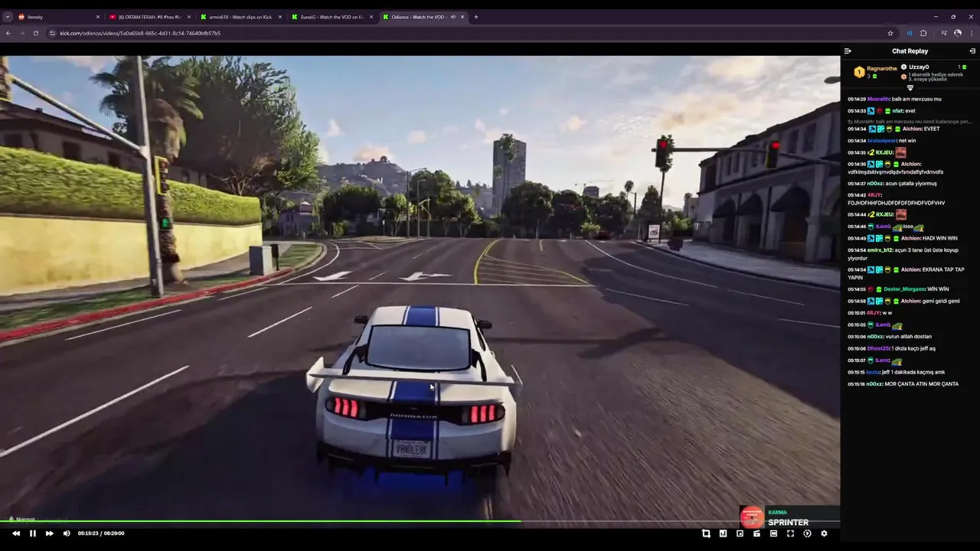This screenshot has width=980, height=551.
Task: Mute the Odisnos tab audio
Action: pos(452,17)
